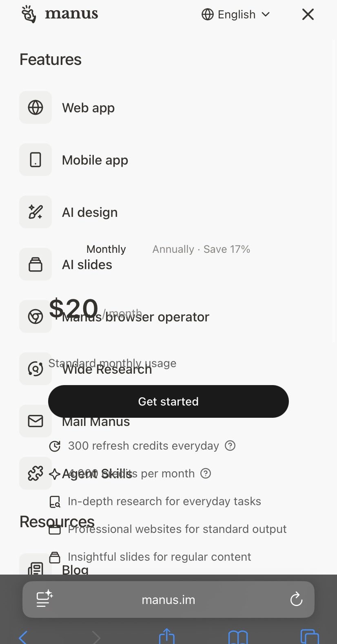Open the Safari share sheet

point(166,636)
